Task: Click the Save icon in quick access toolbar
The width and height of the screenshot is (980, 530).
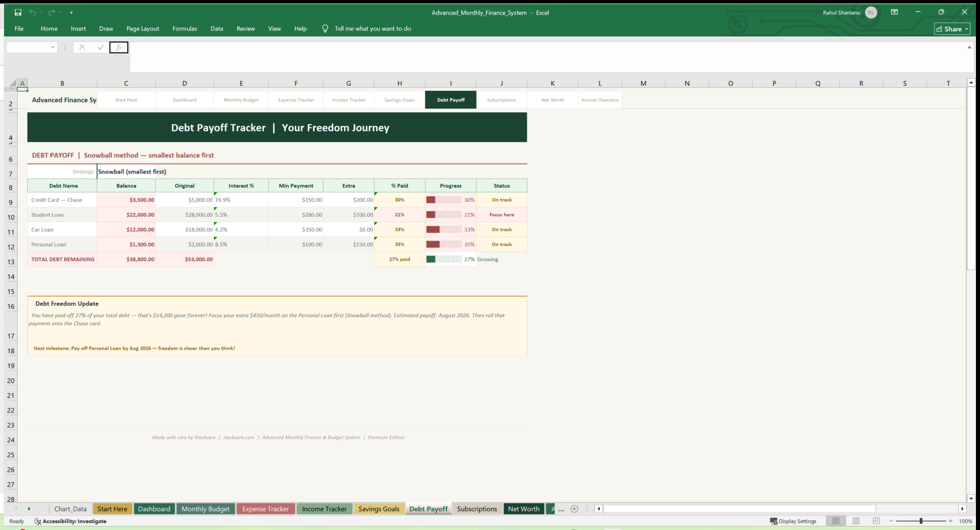Action: point(18,12)
